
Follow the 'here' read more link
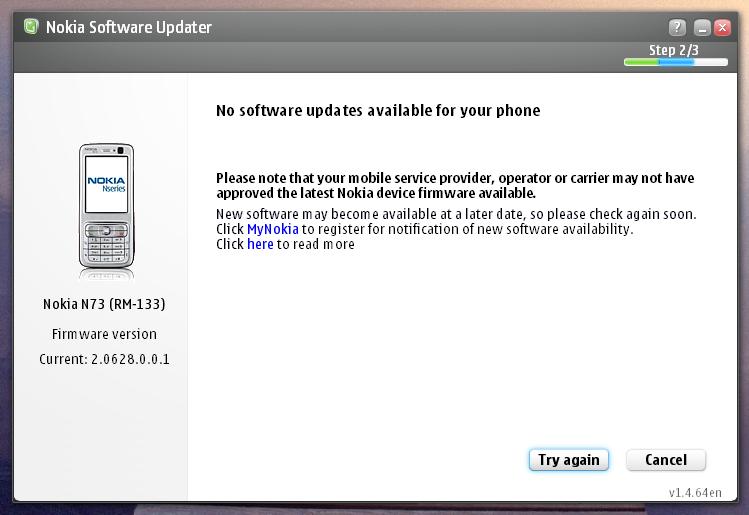coord(260,244)
